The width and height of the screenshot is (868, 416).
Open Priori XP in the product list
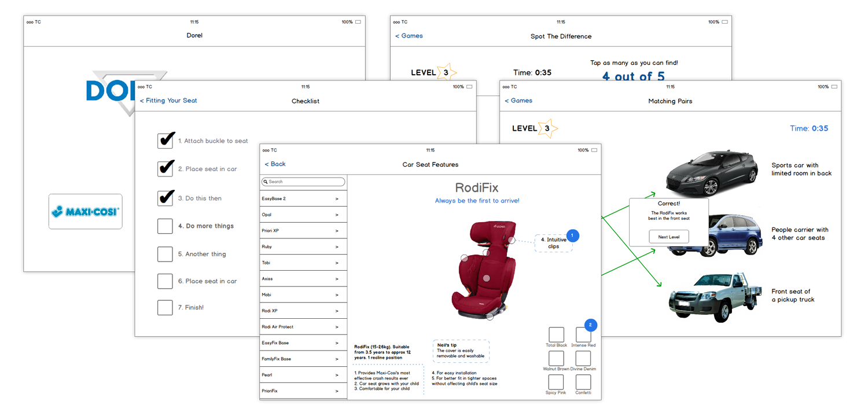tap(303, 231)
